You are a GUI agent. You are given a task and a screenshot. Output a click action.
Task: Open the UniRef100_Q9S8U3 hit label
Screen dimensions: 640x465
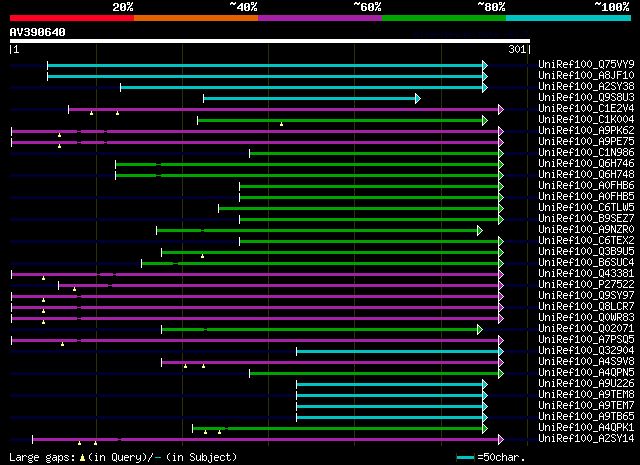(x=586, y=97)
